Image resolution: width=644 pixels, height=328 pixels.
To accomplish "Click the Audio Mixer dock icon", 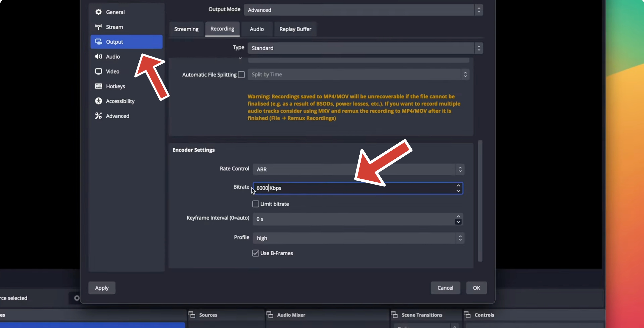I will [270, 315].
